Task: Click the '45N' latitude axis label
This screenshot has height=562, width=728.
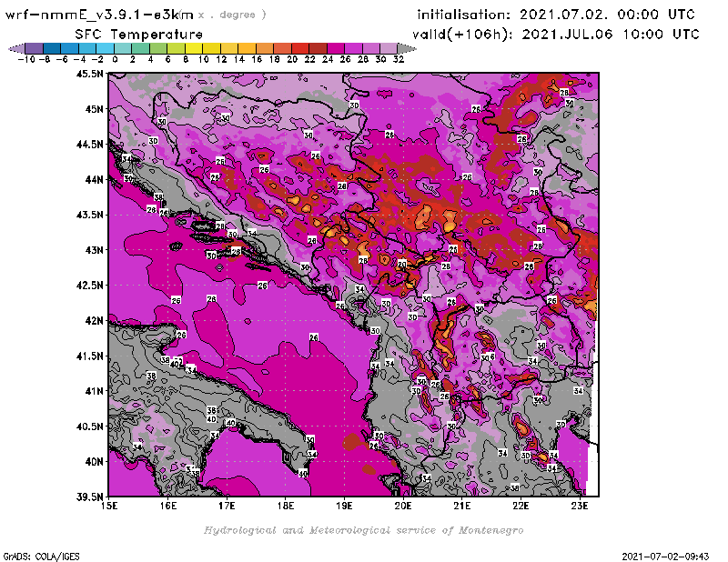Action: pyautogui.click(x=94, y=109)
